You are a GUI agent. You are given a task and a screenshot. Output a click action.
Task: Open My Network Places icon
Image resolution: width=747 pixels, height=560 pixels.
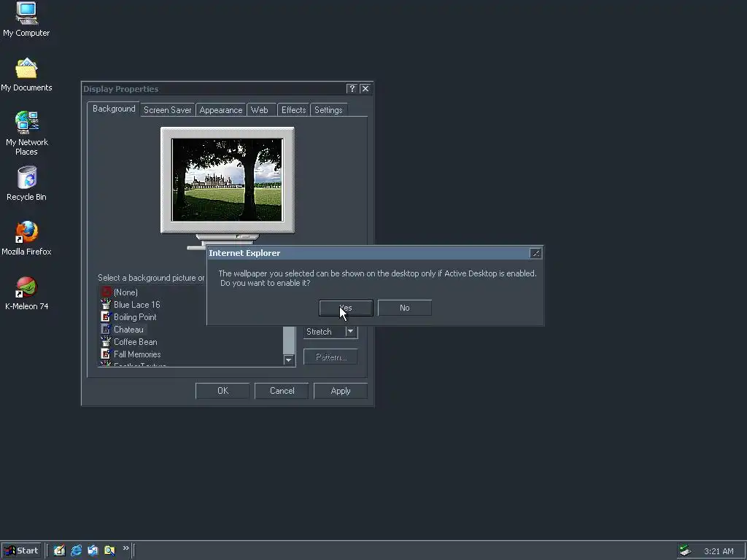tap(26, 133)
